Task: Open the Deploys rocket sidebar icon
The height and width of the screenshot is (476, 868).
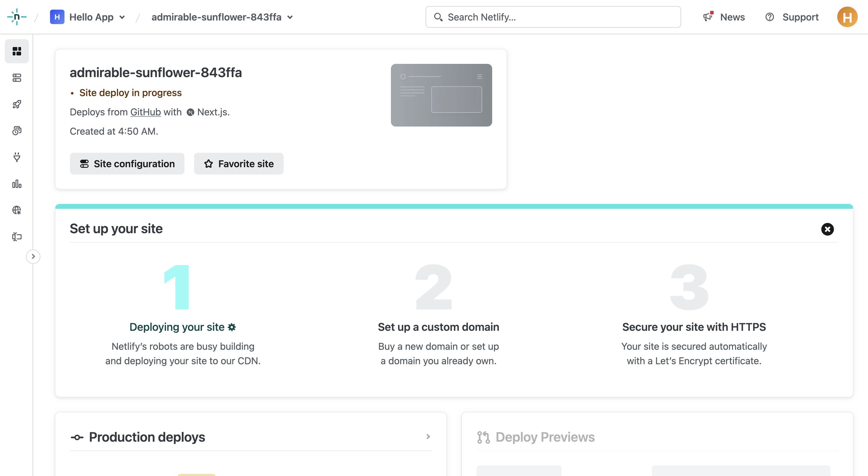Action: (17, 105)
